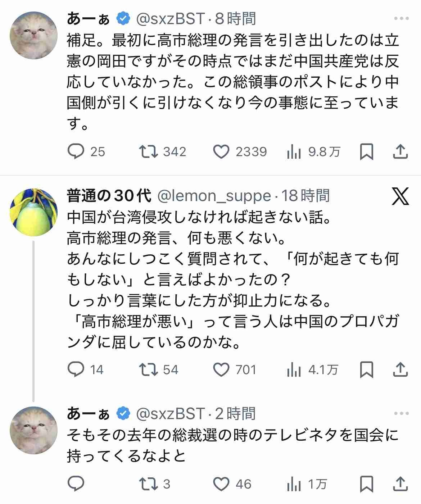Image resolution: width=421 pixels, height=504 pixels.
Task: Like the post with 701 likes
Action: point(221,369)
